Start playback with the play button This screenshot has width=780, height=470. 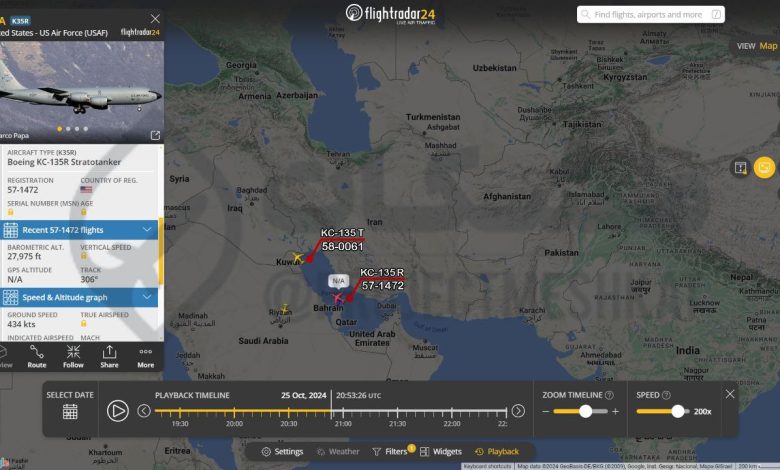118,411
